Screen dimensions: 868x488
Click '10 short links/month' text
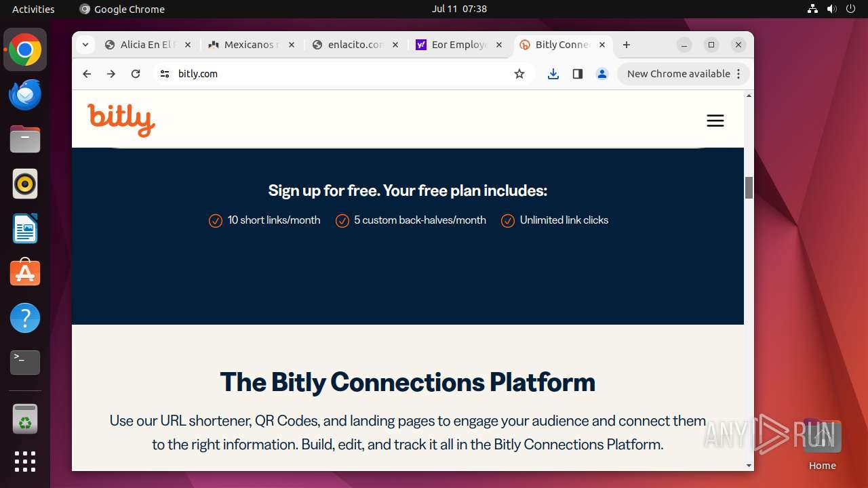[274, 220]
